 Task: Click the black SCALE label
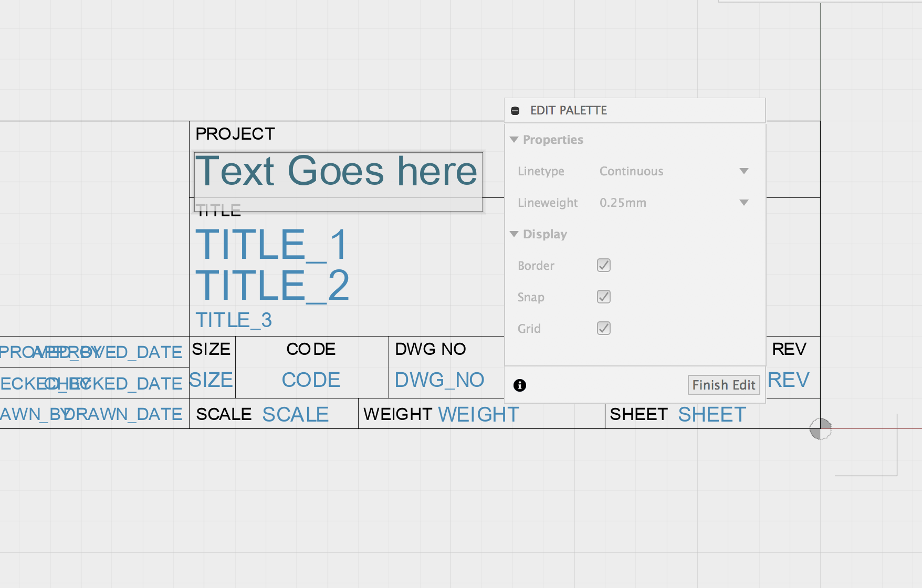224,414
